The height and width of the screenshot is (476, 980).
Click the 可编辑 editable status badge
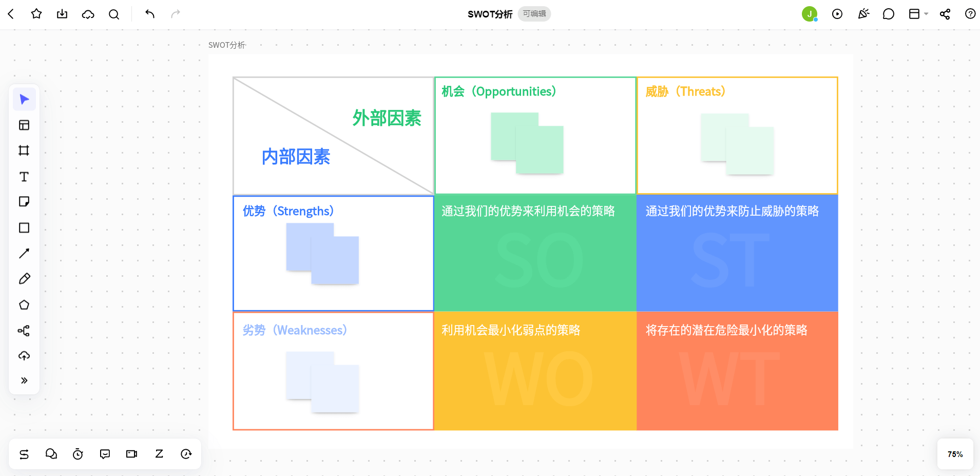(534, 14)
